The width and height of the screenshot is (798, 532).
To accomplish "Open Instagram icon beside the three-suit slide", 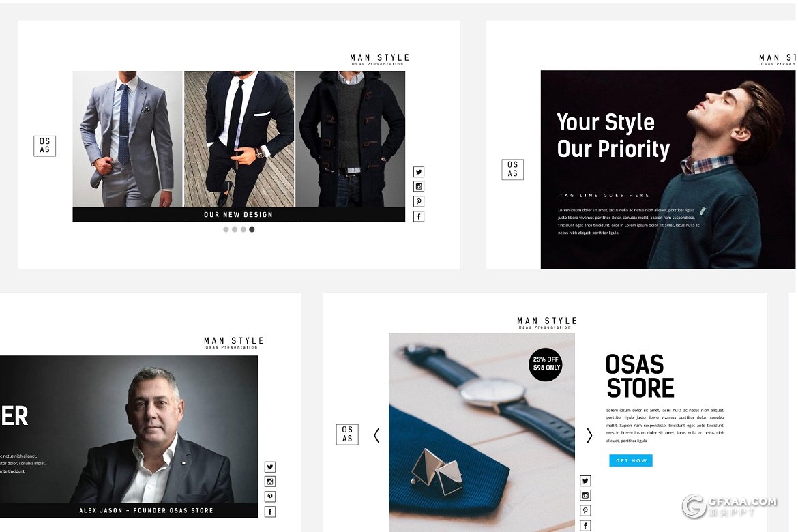I will pyautogui.click(x=419, y=187).
